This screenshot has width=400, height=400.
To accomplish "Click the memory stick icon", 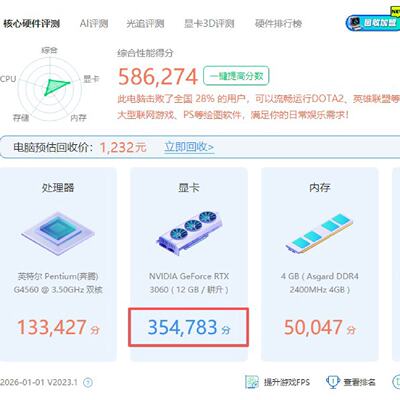I will [x=319, y=233].
